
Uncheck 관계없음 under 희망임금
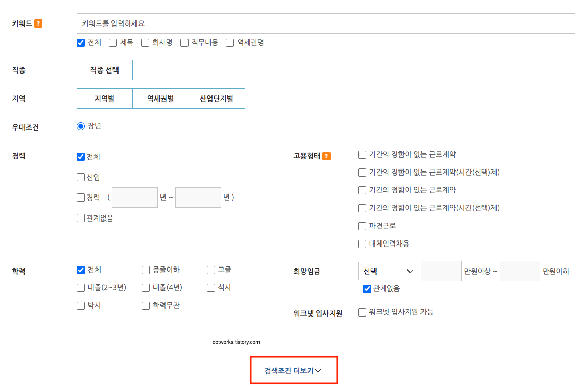pyautogui.click(x=367, y=288)
